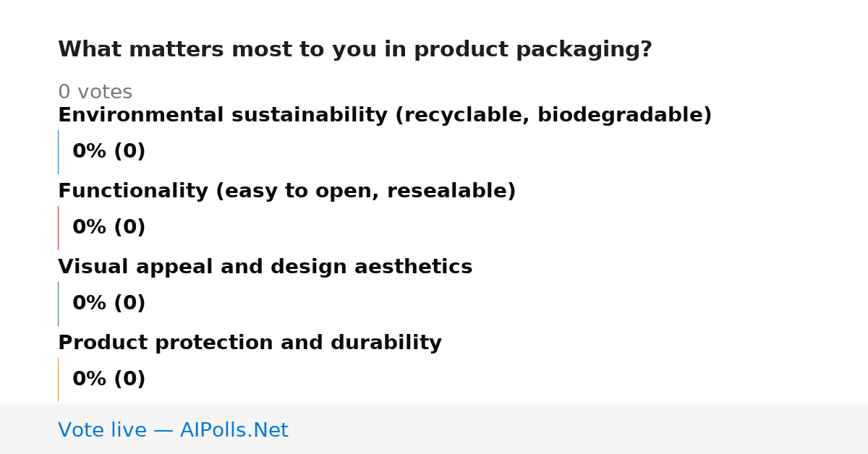Click the blue bar for Environmental sustainability
The width and height of the screenshot is (868, 454).
(x=58, y=152)
